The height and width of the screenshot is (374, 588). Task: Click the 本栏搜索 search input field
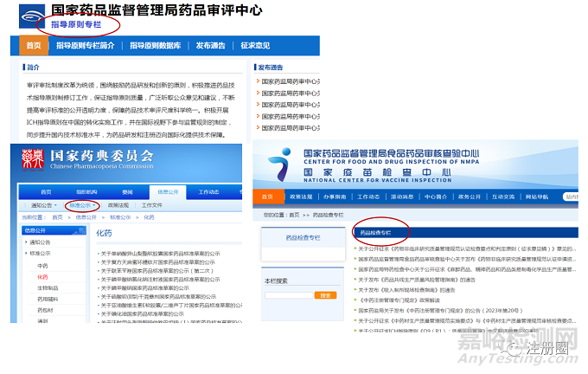[x=289, y=295]
